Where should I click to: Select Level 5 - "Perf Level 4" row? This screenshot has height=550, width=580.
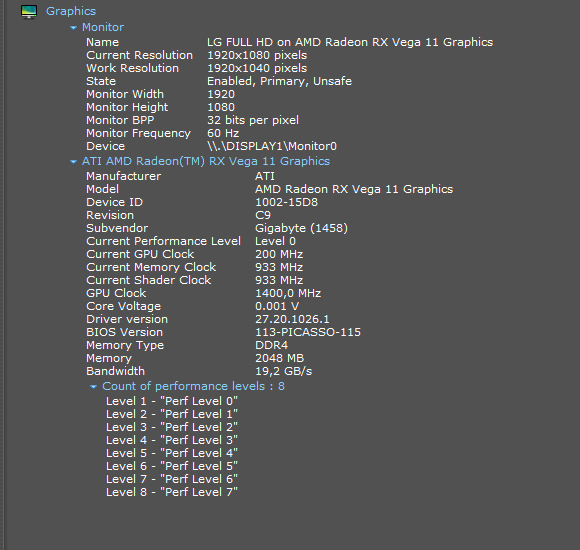(x=172, y=453)
